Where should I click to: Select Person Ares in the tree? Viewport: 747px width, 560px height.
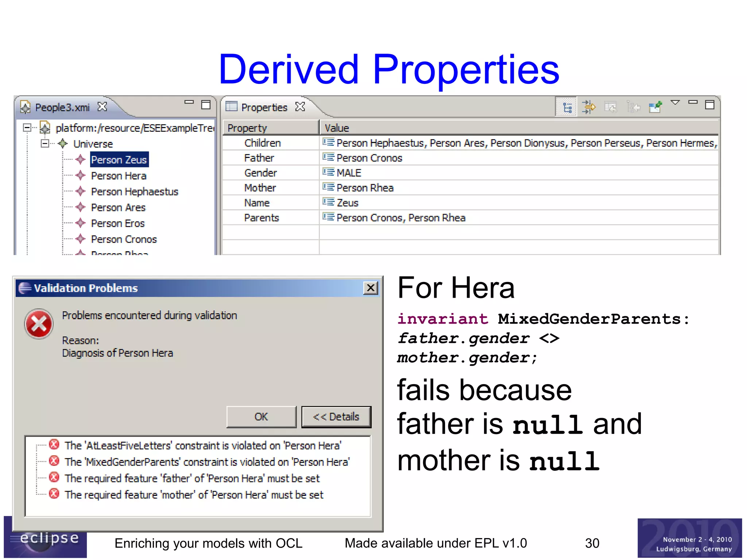tap(118, 208)
